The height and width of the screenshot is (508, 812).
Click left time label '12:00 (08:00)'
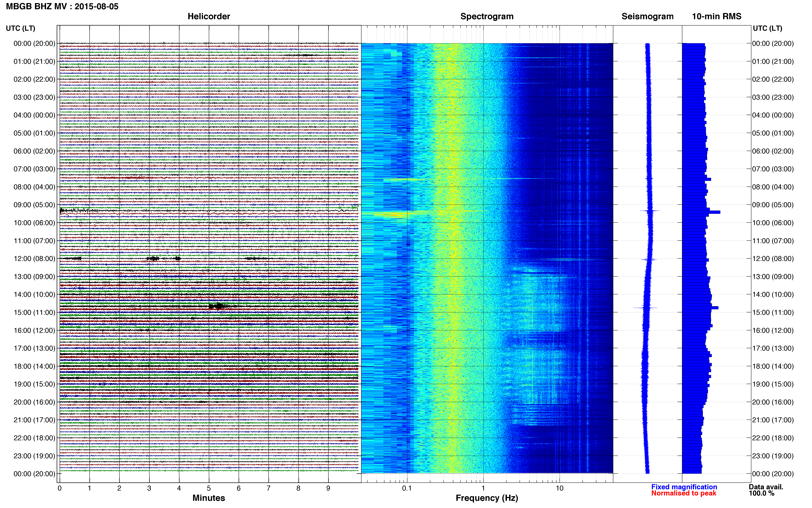[x=34, y=259]
